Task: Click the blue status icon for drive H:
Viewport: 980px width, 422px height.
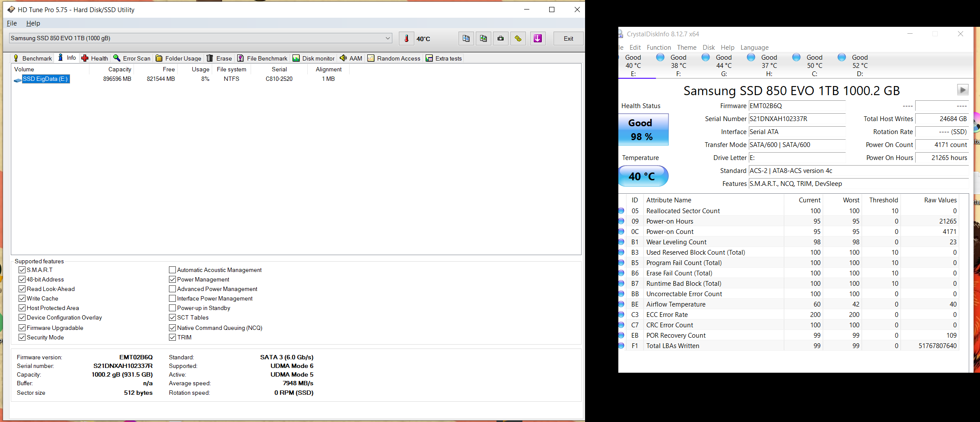Action: click(x=751, y=58)
